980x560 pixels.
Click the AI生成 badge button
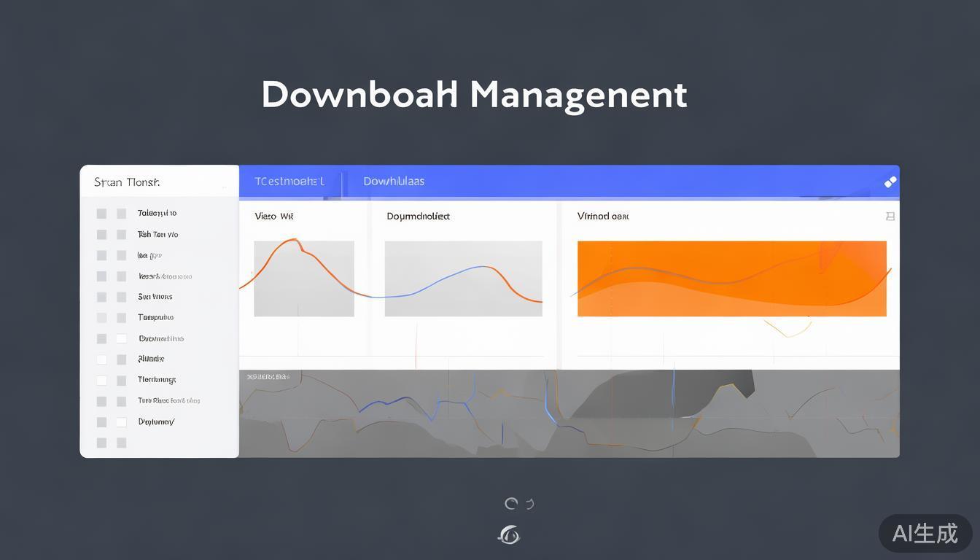pos(925,533)
